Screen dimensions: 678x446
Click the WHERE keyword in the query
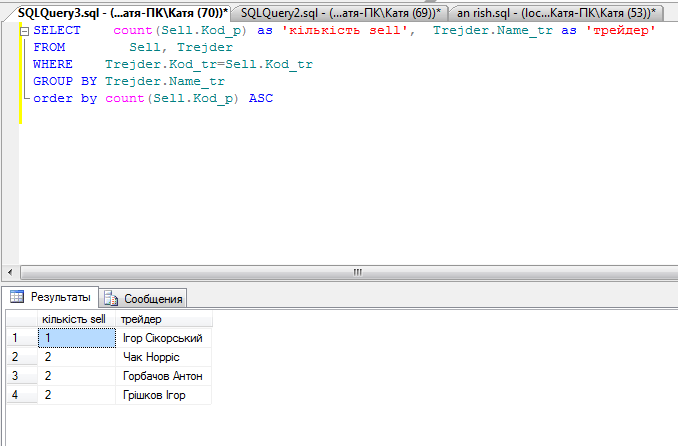coord(53,64)
